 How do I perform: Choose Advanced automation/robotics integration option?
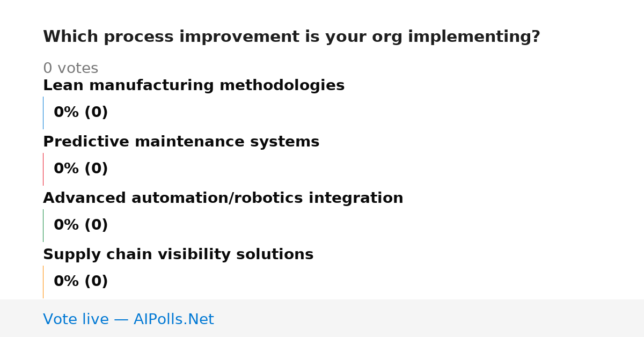(x=223, y=199)
